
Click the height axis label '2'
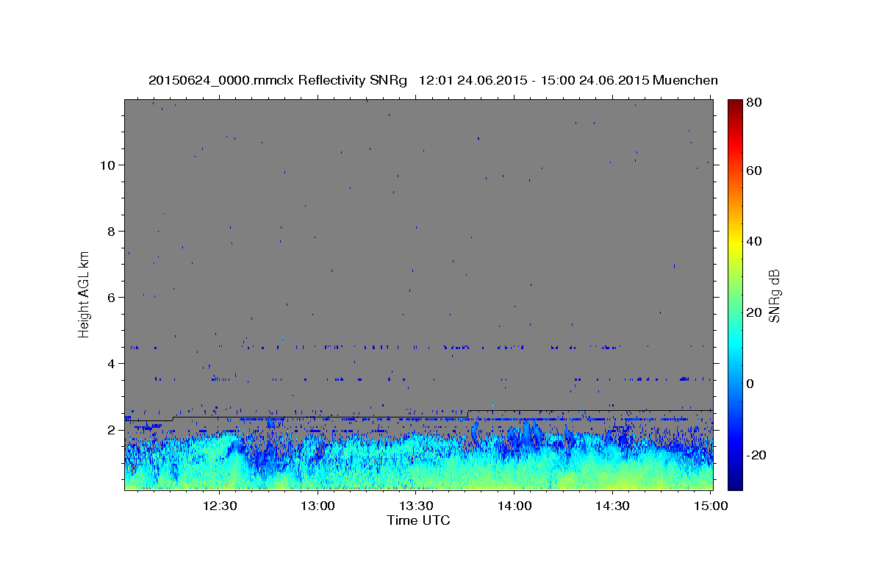(x=112, y=429)
